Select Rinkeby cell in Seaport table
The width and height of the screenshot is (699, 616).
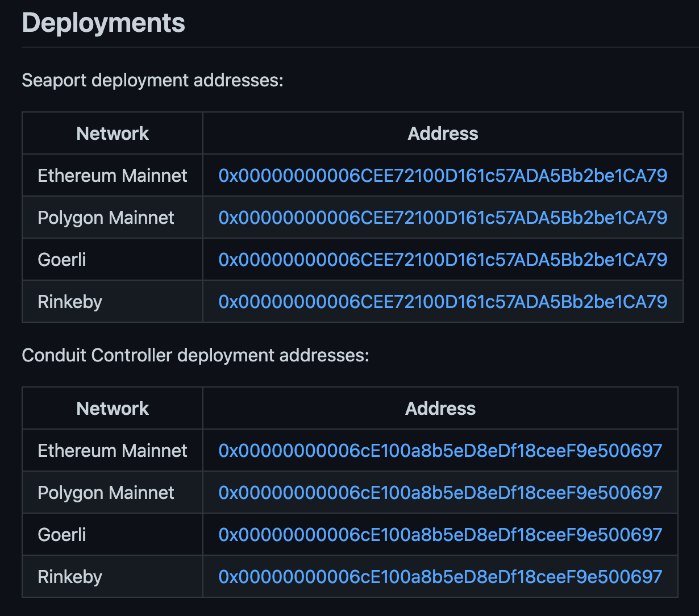113,302
